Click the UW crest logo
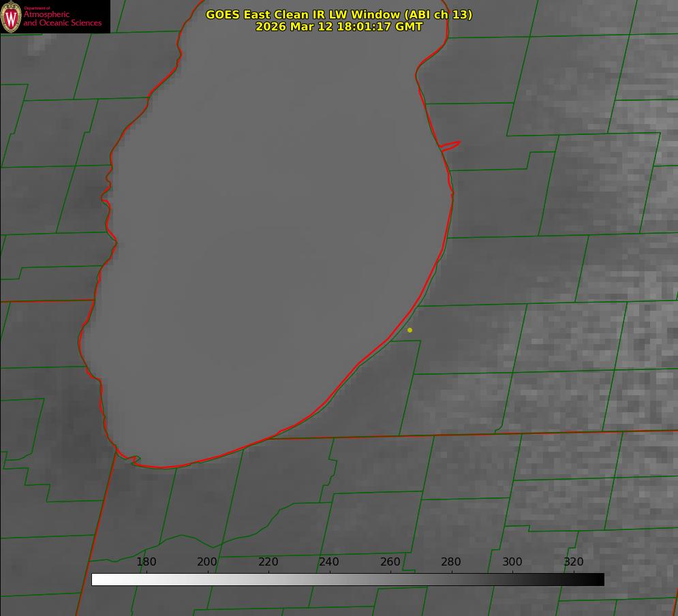The height and width of the screenshot is (616, 678). (x=11, y=16)
